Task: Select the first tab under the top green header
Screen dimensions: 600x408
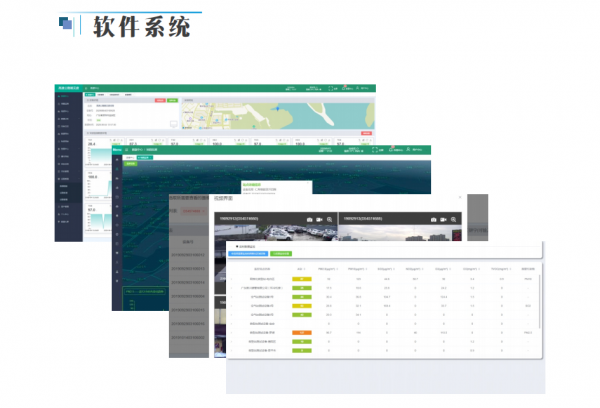Action: pos(89,95)
